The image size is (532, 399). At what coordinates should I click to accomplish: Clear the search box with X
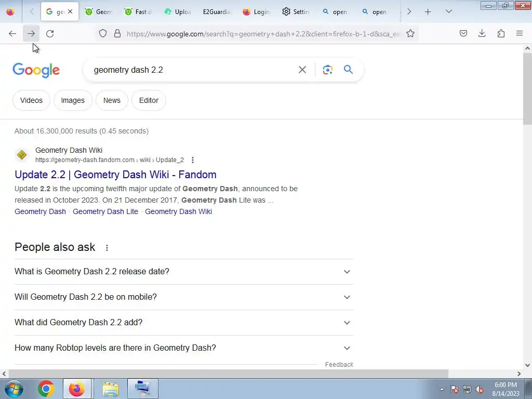pyautogui.click(x=302, y=70)
